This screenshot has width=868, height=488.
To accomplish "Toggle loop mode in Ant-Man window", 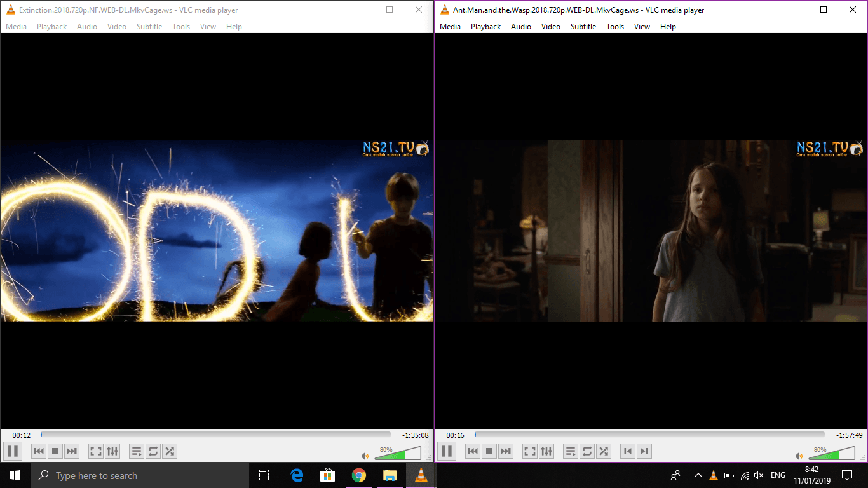I will coord(587,451).
